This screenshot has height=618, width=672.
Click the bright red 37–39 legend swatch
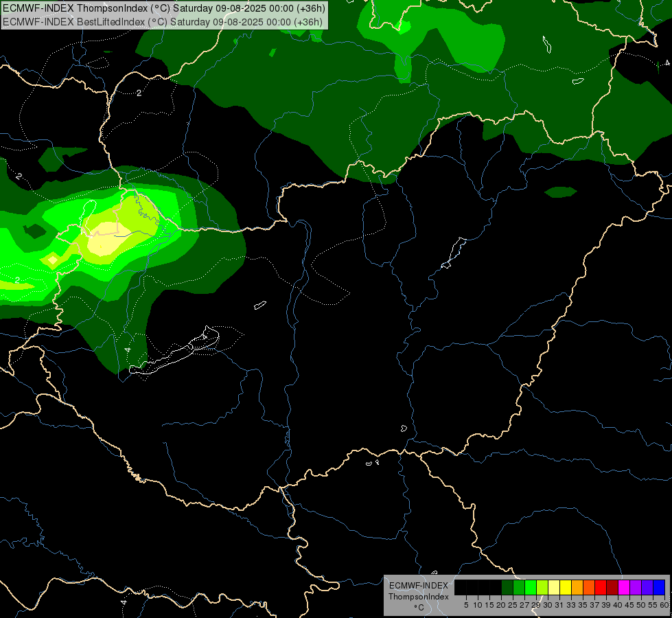pos(601,587)
